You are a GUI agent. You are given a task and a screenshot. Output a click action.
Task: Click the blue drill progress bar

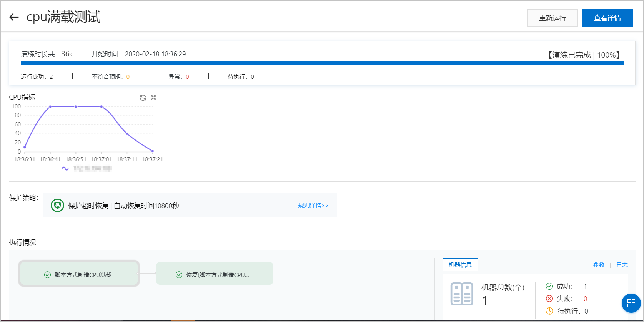pos(322,63)
